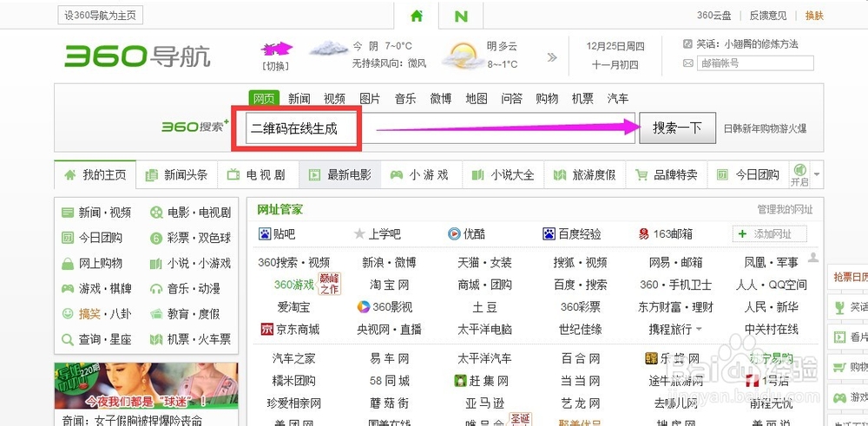Open 查询·星座 magnifier category
Viewport: 868px width, 426px height.
(96, 340)
